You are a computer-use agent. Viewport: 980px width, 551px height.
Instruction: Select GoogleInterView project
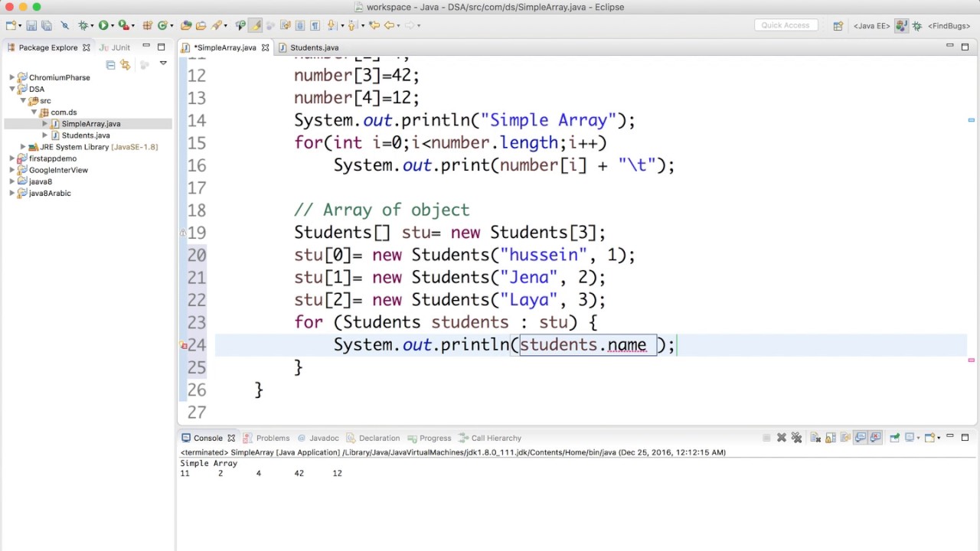point(58,170)
